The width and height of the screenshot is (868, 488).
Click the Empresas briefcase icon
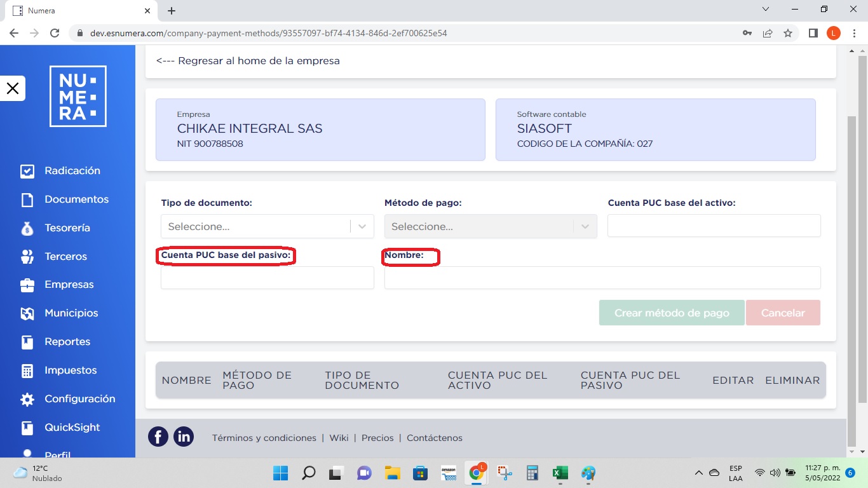(27, 285)
